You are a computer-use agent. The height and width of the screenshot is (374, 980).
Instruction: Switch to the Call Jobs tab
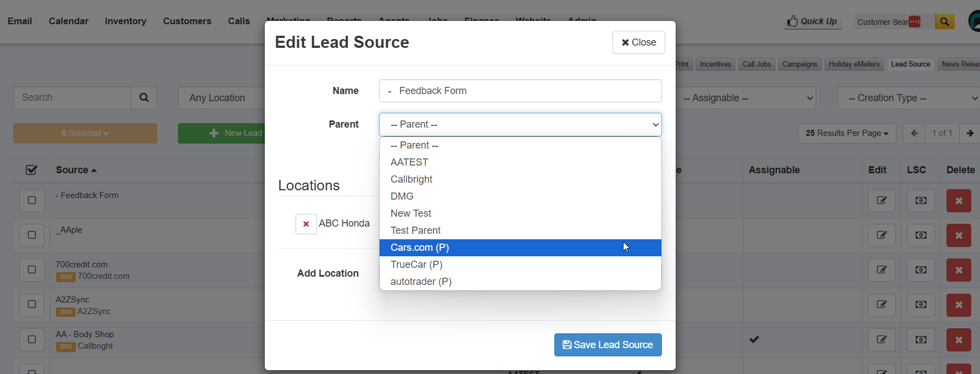click(x=757, y=64)
